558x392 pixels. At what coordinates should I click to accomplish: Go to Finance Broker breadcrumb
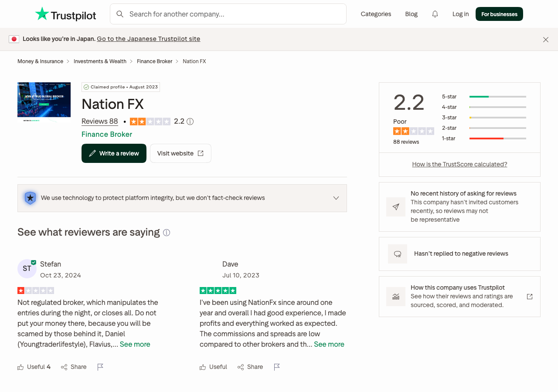pyautogui.click(x=154, y=61)
